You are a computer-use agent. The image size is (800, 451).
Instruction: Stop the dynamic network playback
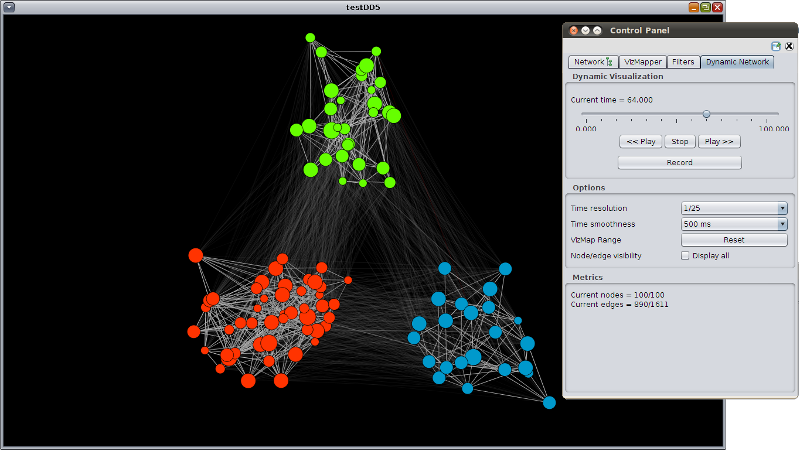click(680, 141)
